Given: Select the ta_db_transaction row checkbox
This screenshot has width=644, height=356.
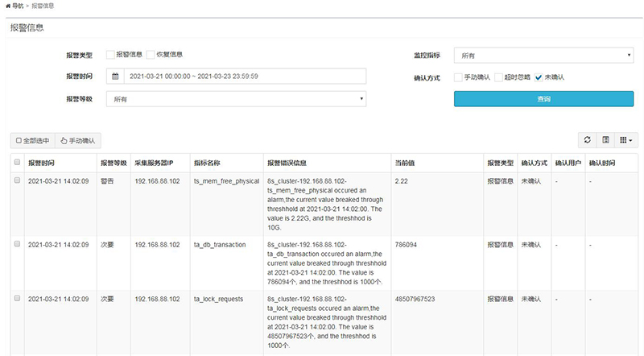Looking at the screenshot, I should tap(17, 244).
